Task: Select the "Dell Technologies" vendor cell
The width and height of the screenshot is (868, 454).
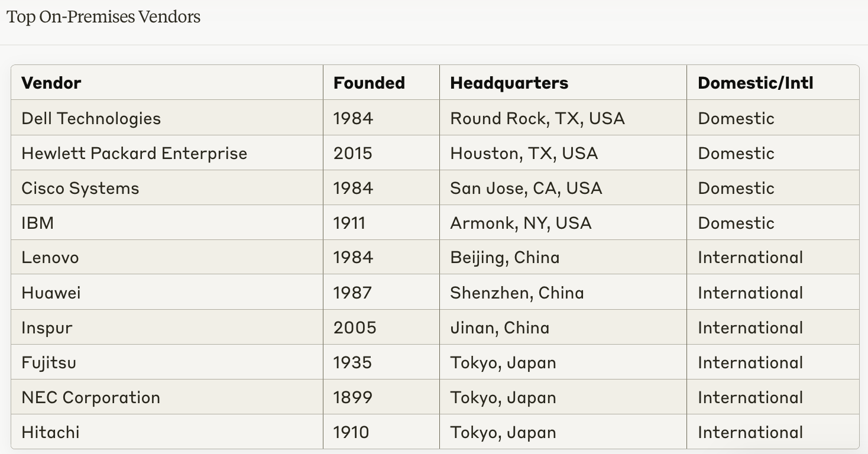Action: pos(167,118)
